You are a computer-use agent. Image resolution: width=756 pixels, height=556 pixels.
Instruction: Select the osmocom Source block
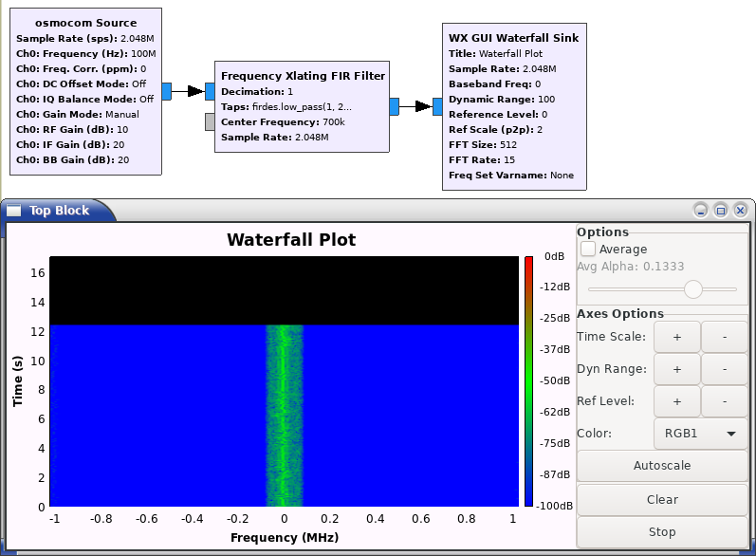[85, 91]
